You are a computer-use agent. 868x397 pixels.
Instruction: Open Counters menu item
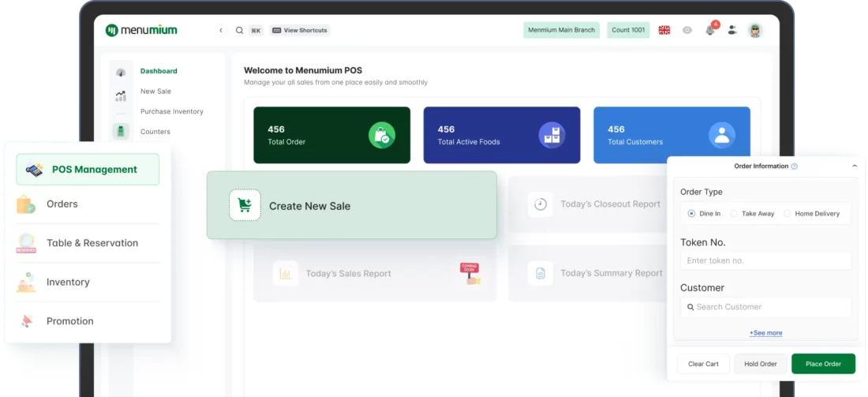pyautogui.click(x=155, y=132)
